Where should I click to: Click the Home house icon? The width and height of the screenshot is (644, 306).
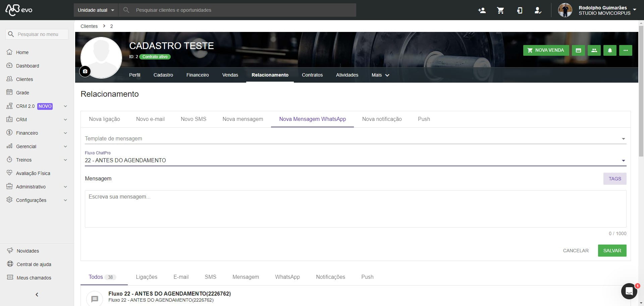9,52
